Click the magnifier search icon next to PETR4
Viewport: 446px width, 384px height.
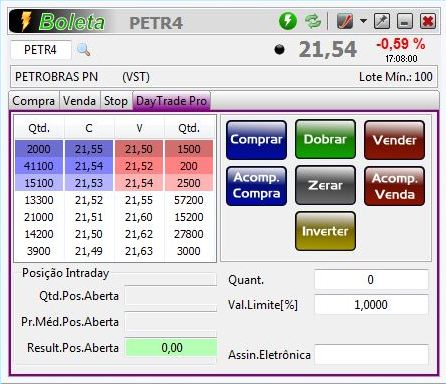click(83, 50)
